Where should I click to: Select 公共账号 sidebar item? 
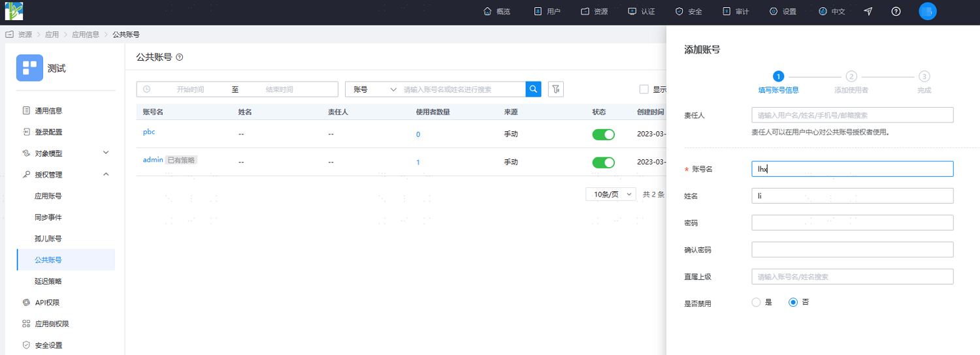pyautogui.click(x=65, y=260)
